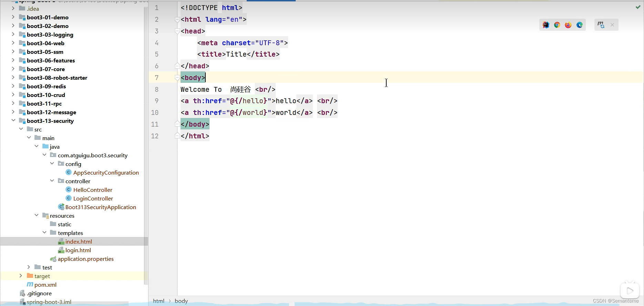This screenshot has height=306, width=644.
Task: Fold the html tag at line 2
Action: 177,20
